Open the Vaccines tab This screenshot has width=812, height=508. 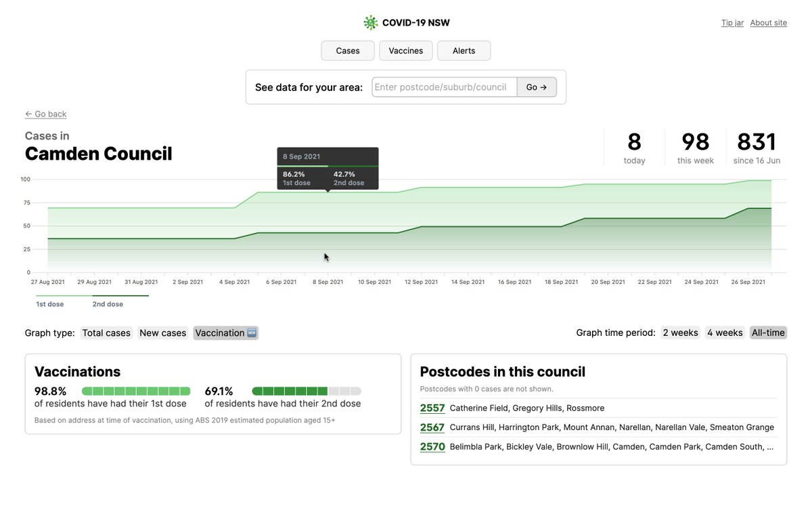coord(406,51)
